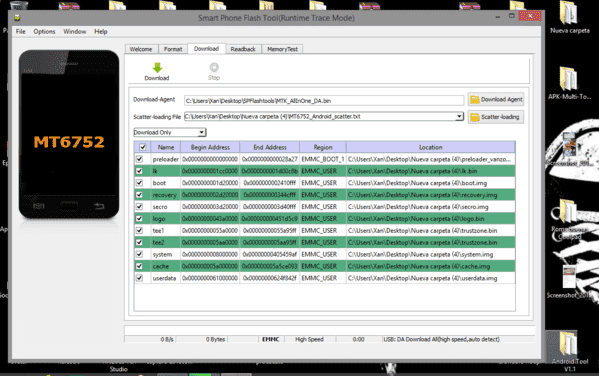The width and height of the screenshot is (599, 376).
Task: Uncheck the logo partition checkbox
Action: coord(139,219)
